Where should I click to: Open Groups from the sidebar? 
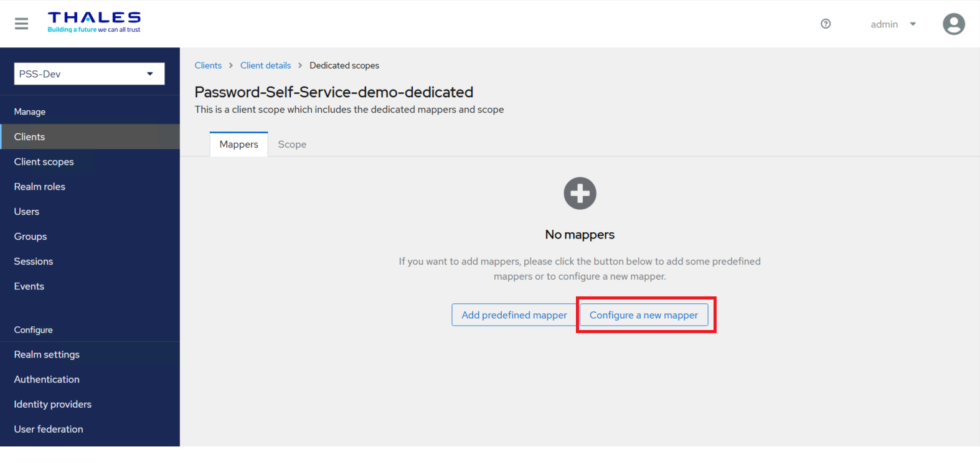pyautogui.click(x=31, y=237)
